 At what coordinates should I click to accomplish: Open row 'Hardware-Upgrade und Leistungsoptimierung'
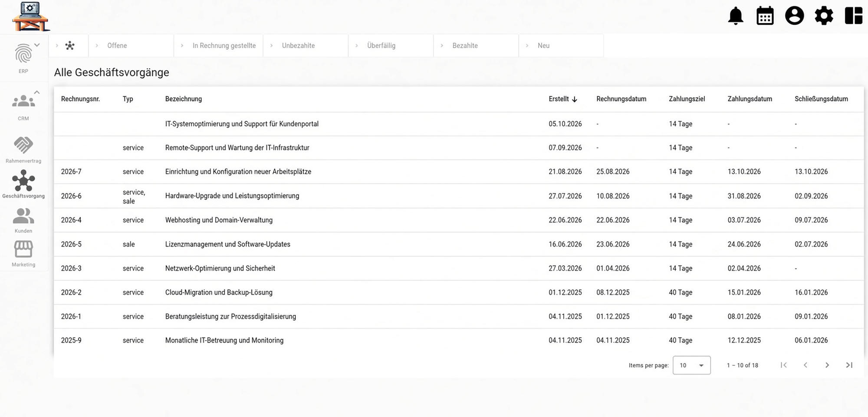459,196
